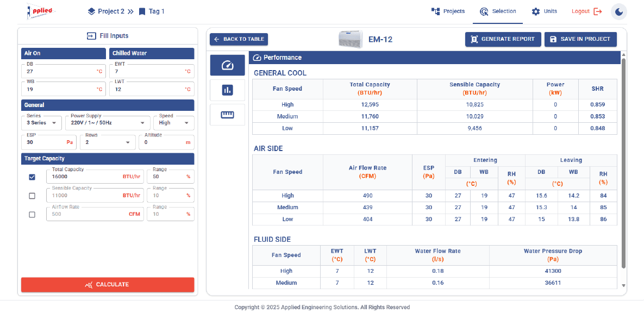Open the Rows dropdown

tap(108, 142)
